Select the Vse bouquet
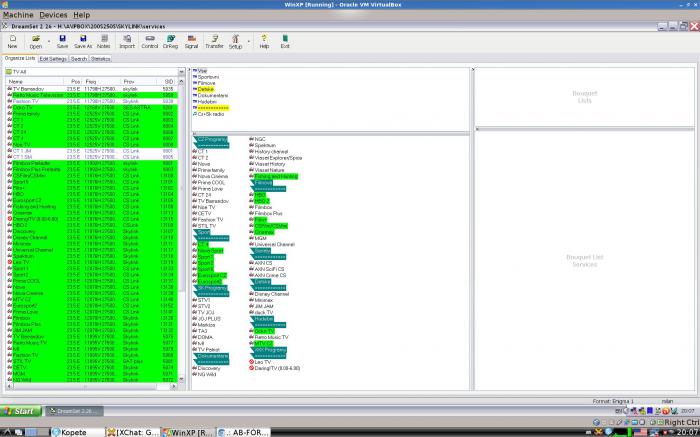This screenshot has width=700, height=437. (x=202, y=71)
